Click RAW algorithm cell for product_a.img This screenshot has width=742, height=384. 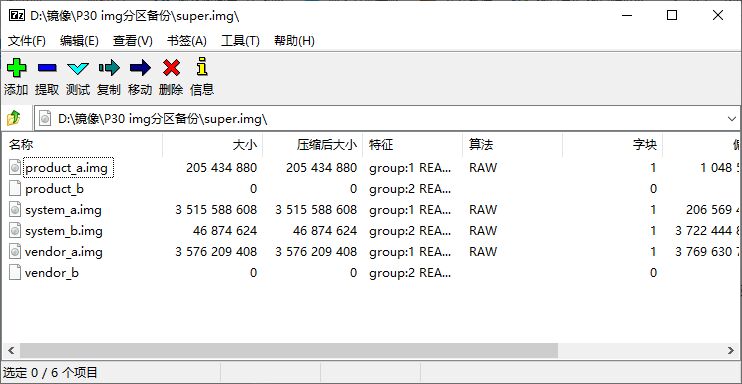click(483, 168)
